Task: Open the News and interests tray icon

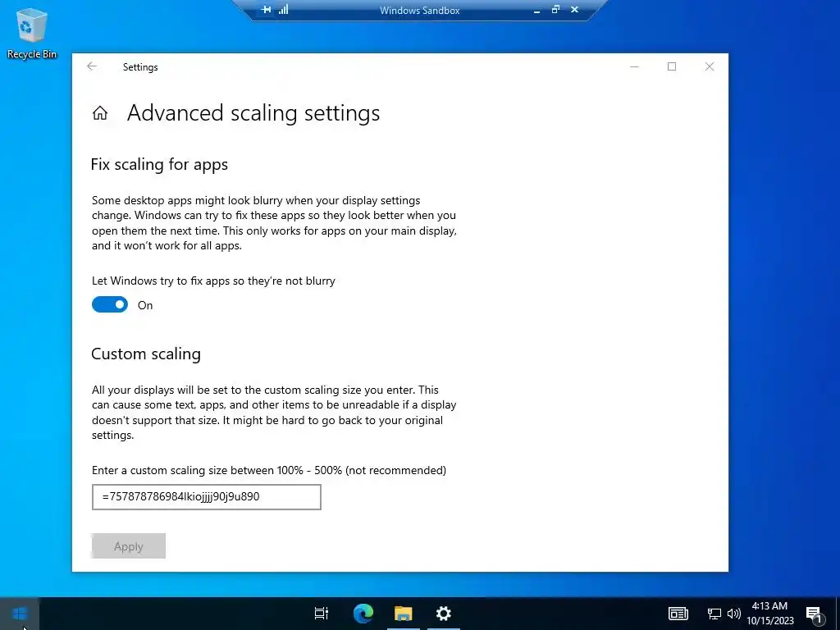Action: click(x=678, y=614)
